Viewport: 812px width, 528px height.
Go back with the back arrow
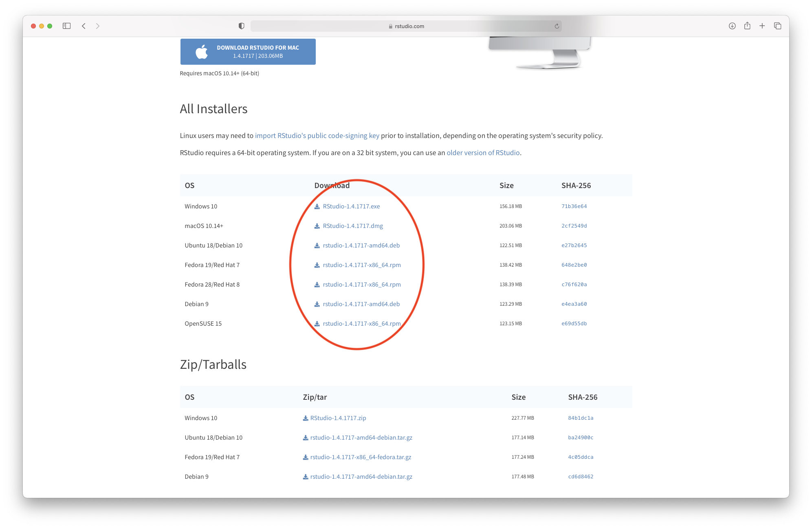point(84,26)
